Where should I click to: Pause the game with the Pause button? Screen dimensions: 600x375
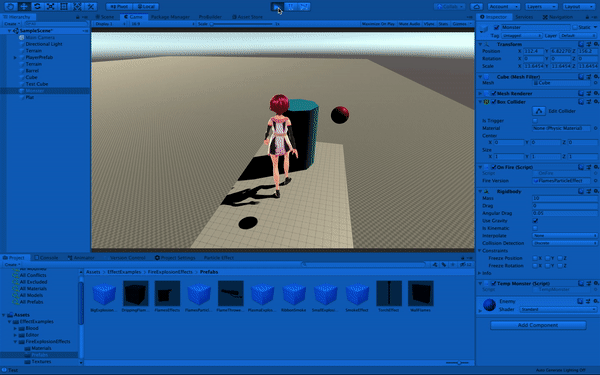click(x=291, y=7)
